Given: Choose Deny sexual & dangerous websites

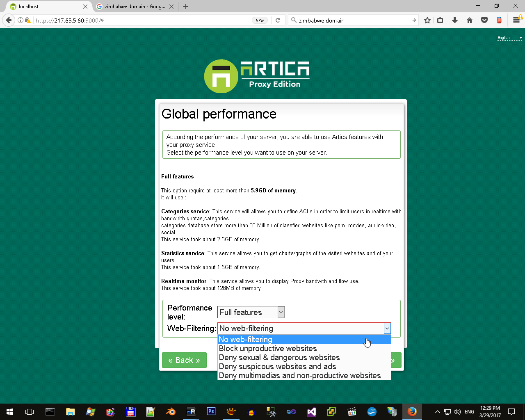Looking at the screenshot, I should pos(304,357).
